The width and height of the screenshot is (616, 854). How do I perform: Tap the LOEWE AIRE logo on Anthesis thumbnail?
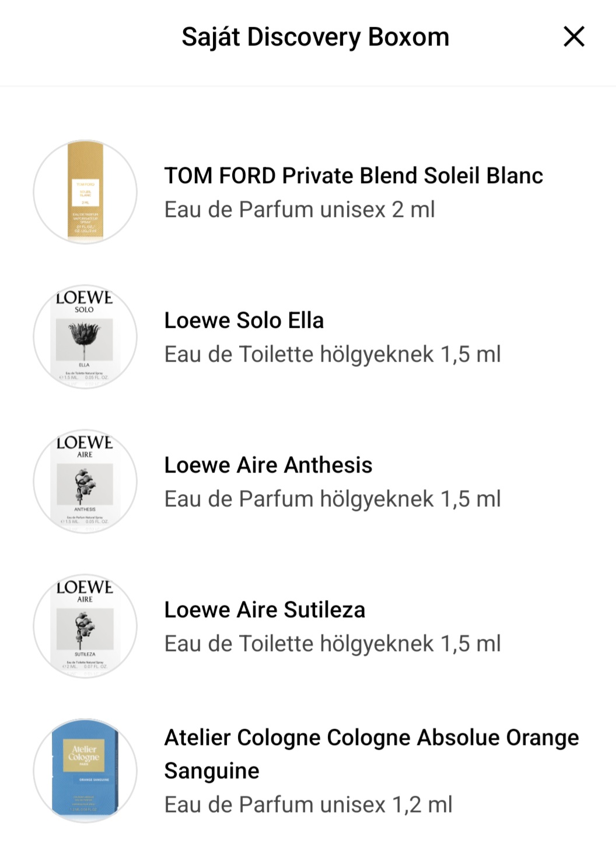[x=85, y=447]
